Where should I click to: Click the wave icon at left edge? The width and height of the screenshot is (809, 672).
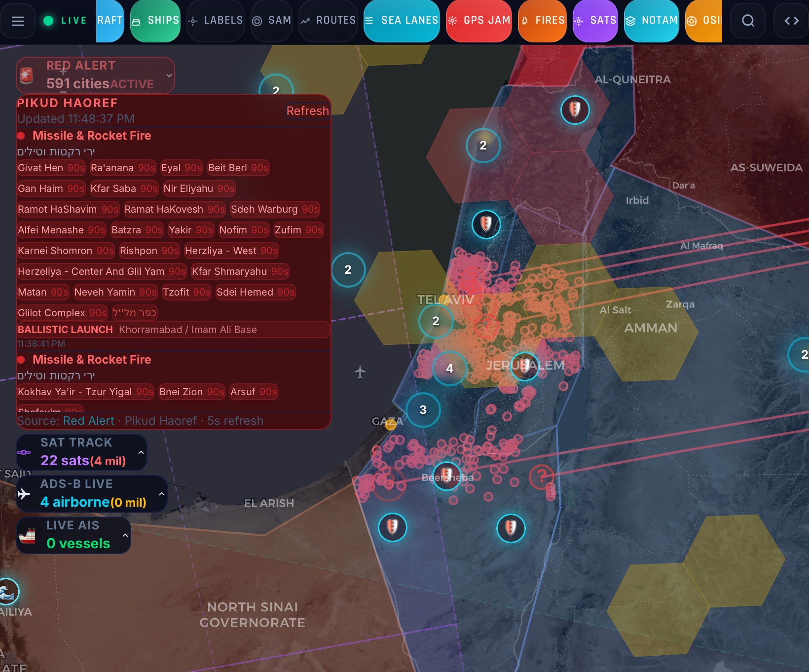[x=7, y=591]
